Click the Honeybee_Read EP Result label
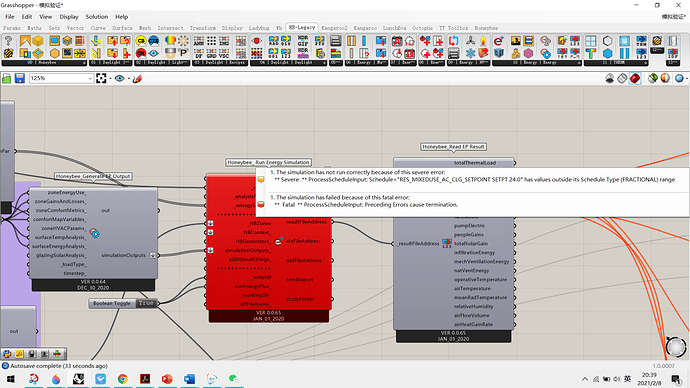 453,146
